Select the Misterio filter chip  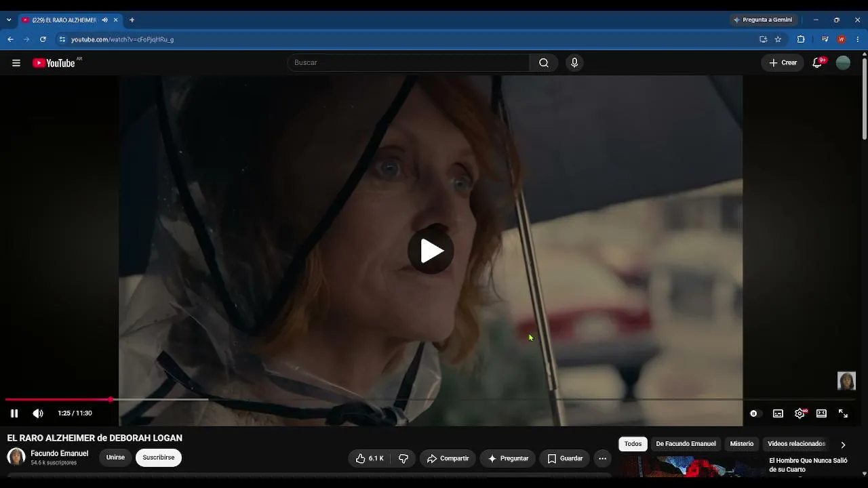pyautogui.click(x=742, y=444)
